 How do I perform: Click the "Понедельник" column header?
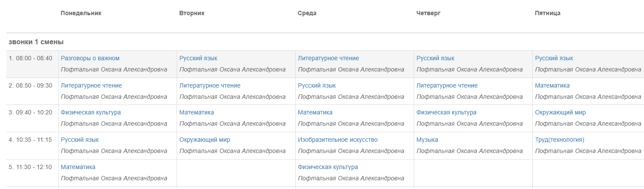(81, 13)
